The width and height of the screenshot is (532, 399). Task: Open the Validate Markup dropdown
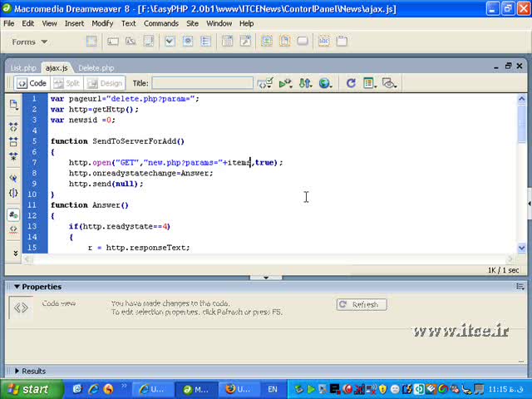pyautogui.click(x=286, y=83)
